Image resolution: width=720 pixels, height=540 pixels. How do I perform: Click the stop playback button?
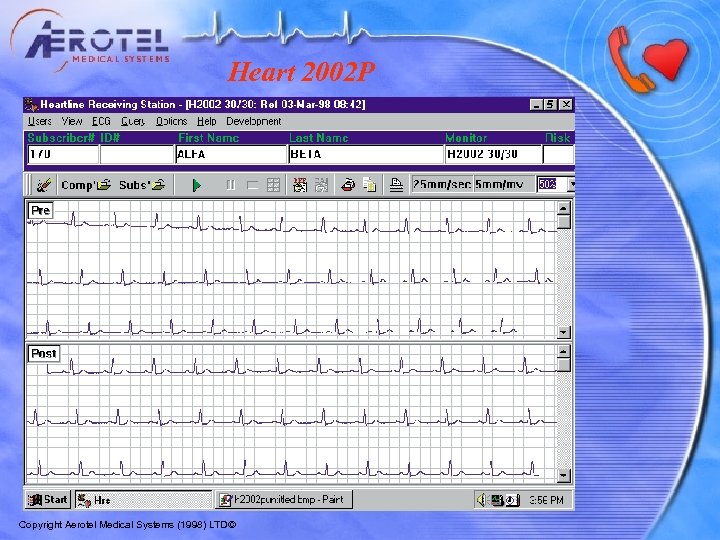(252, 185)
